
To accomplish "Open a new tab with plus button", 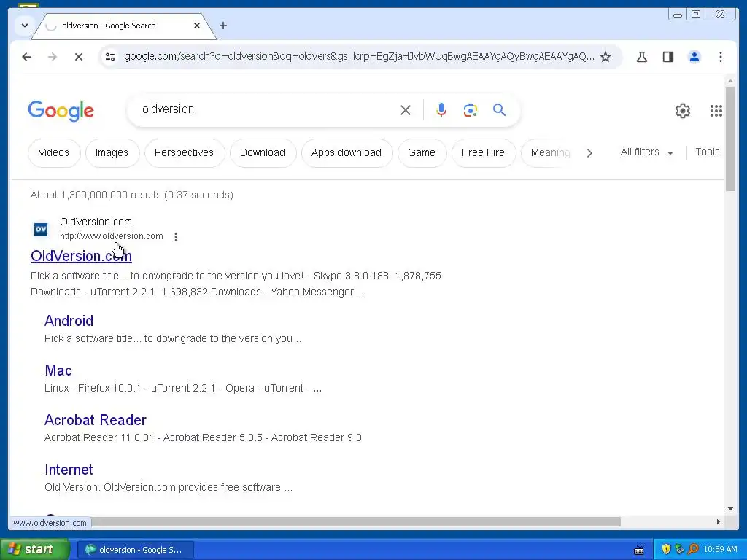I will [223, 26].
